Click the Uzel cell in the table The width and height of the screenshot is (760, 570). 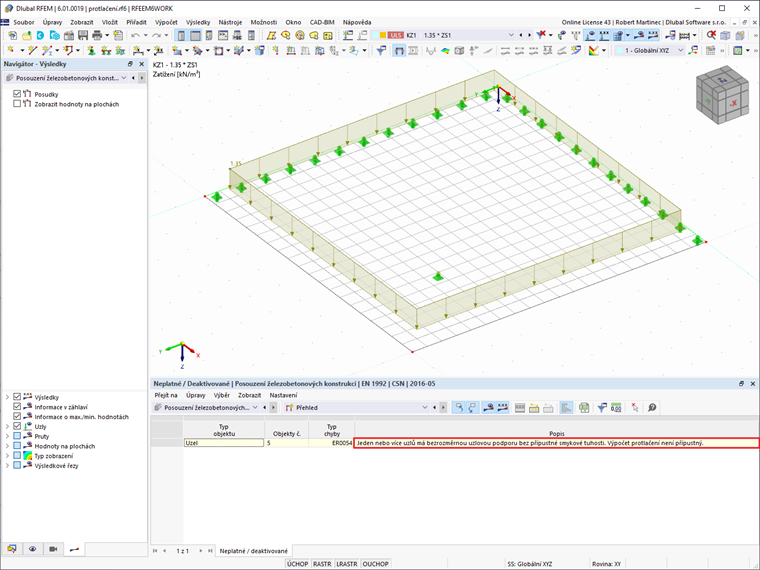click(x=224, y=443)
